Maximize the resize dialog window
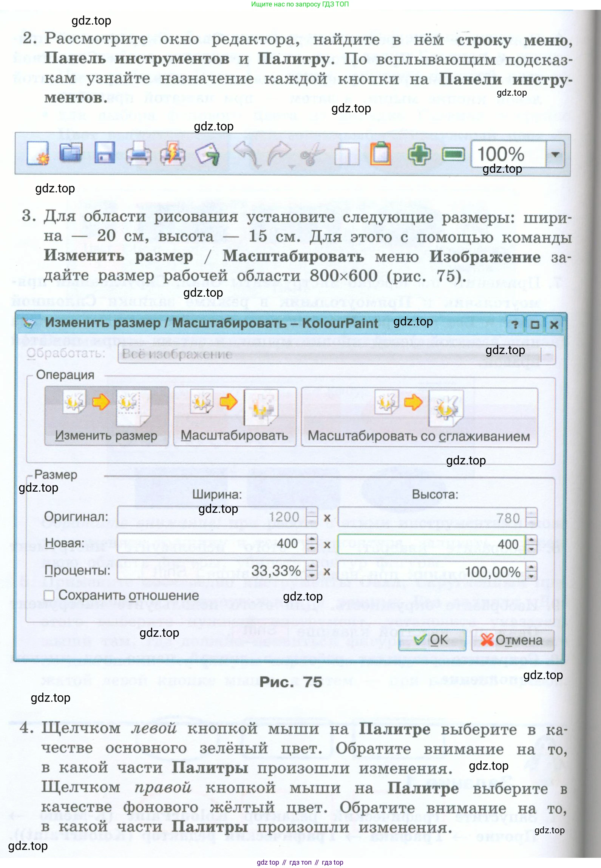Viewport: 601px width, 868px height. pos(535,325)
